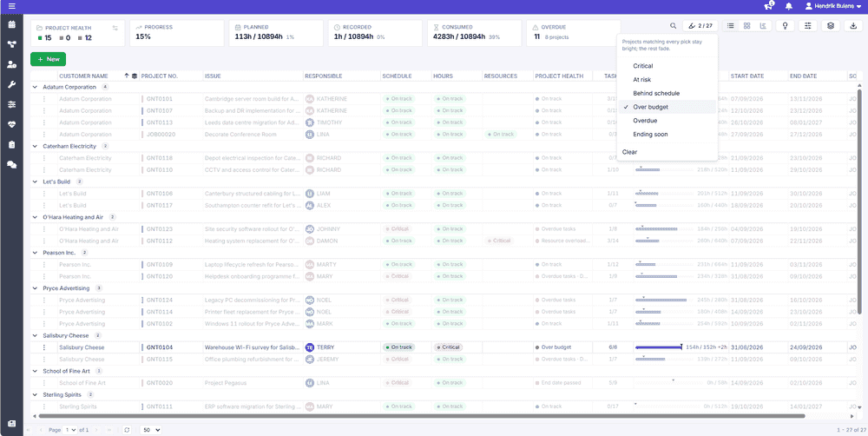868x436 pixels.
Task: Open the workflow diagram sidebar icon
Action: (11, 44)
